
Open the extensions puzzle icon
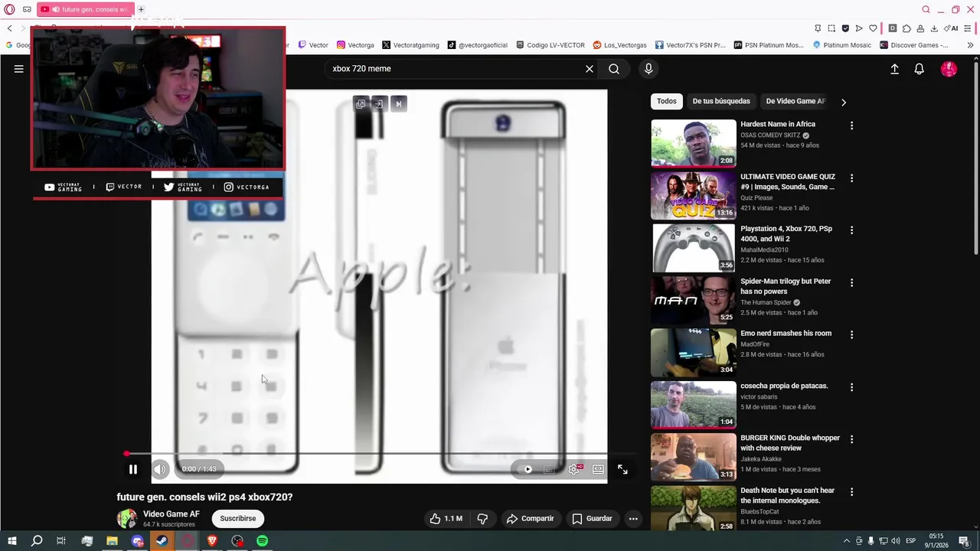coord(906,28)
